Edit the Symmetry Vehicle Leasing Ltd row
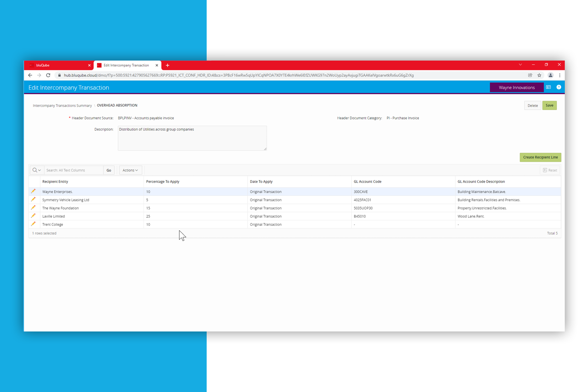588x392 pixels. (x=33, y=199)
